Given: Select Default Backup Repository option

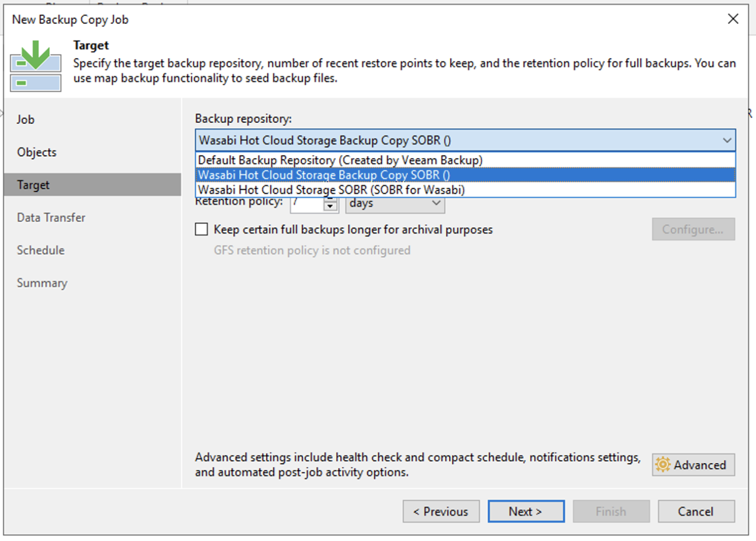Looking at the screenshot, I should click(x=465, y=160).
